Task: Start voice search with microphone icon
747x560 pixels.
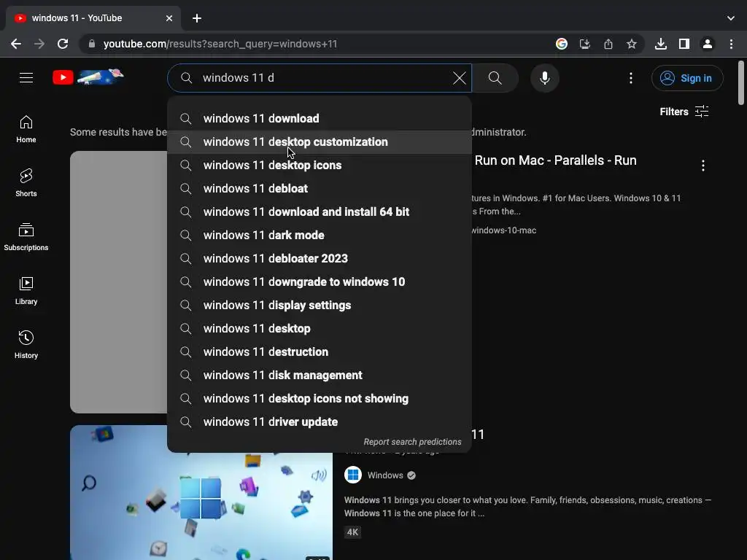Action: 544,78
